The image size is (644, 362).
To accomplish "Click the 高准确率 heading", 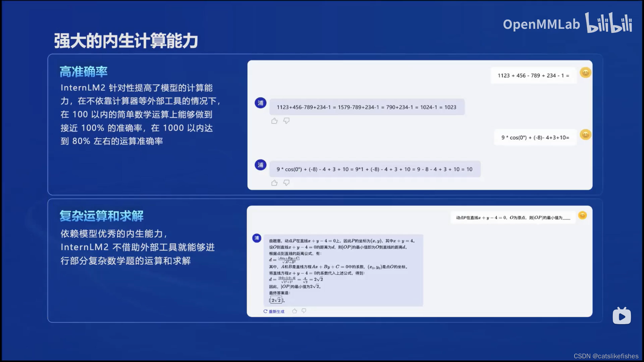I will click(x=84, y=72).
